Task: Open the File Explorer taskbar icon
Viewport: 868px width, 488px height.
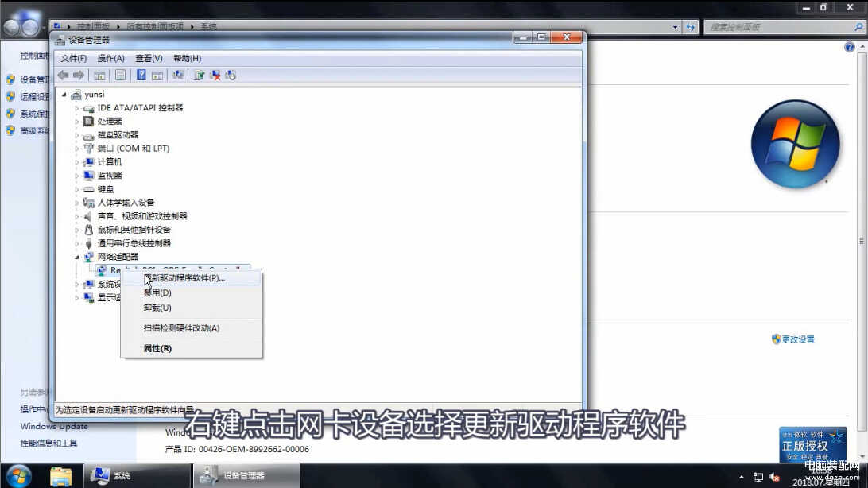Action: (x=61, y=476)
